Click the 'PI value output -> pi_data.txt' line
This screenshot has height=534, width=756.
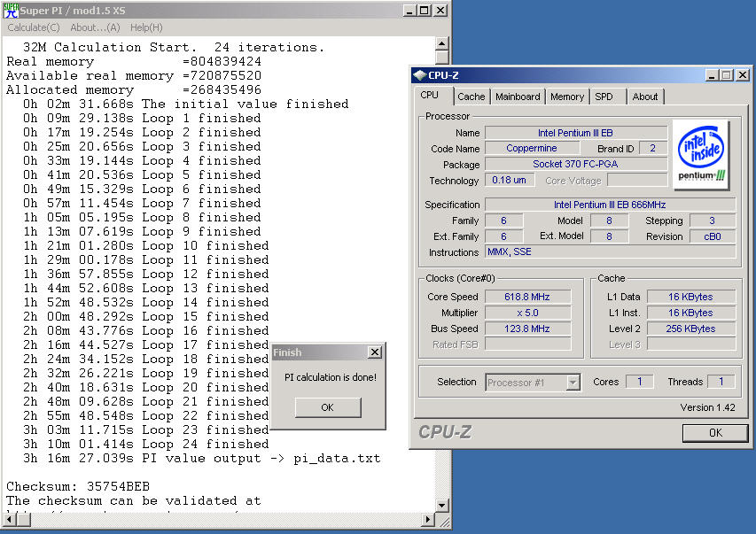[x=201, y=458]
